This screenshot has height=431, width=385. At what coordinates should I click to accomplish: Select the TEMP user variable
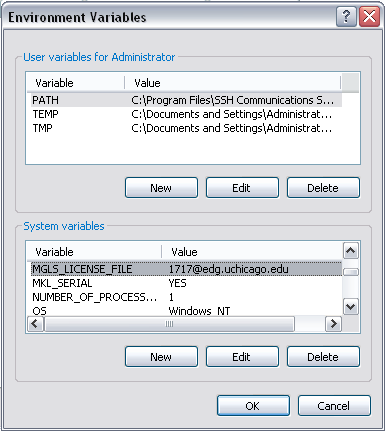point(46,114)
